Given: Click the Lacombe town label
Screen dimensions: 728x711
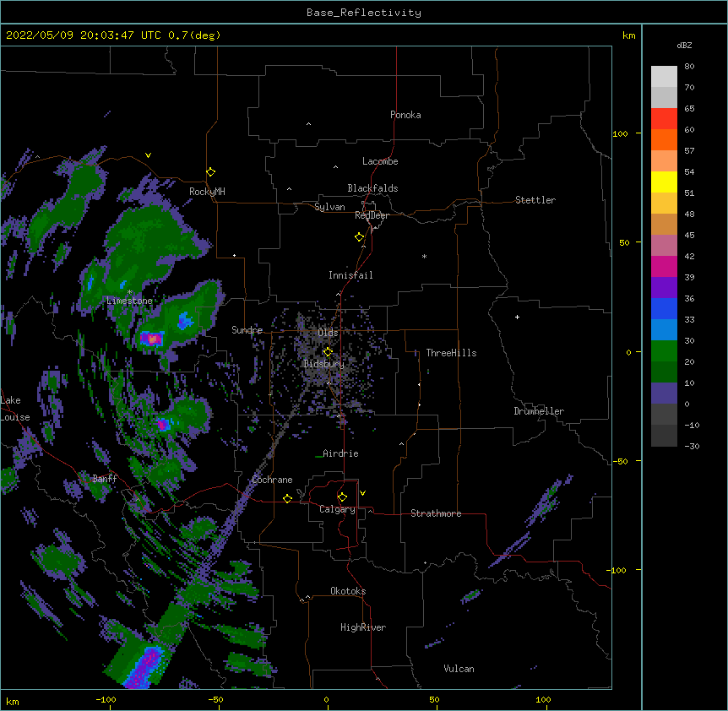Looking at the screenshot, I should pos(380,161).
